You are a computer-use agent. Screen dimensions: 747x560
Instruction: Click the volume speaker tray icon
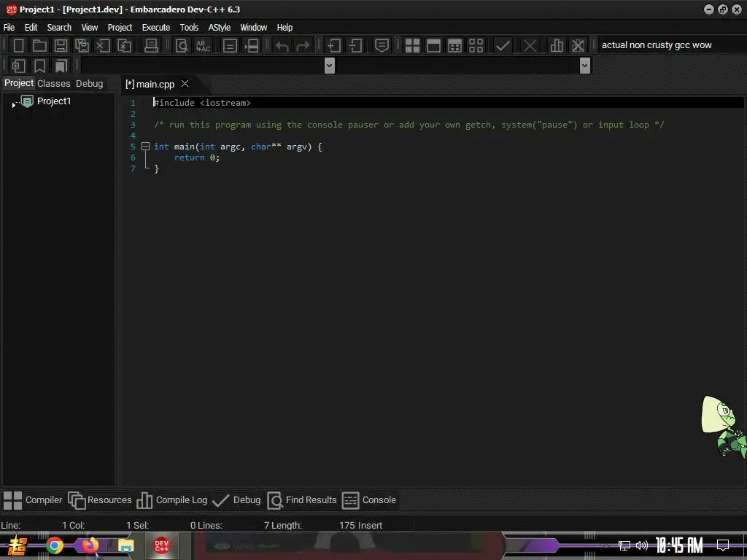pyautogui.click(x=642, y=545)
